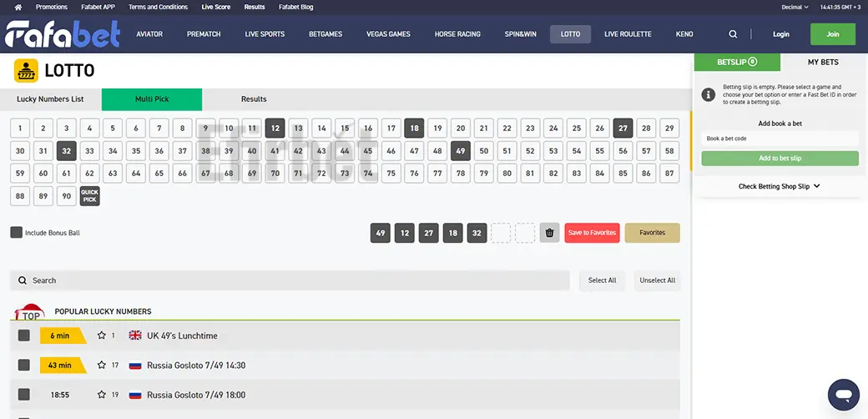Open Live Sports in main menu
The height and width of the screenshot is (419, 868).
[x=265, y=34]
